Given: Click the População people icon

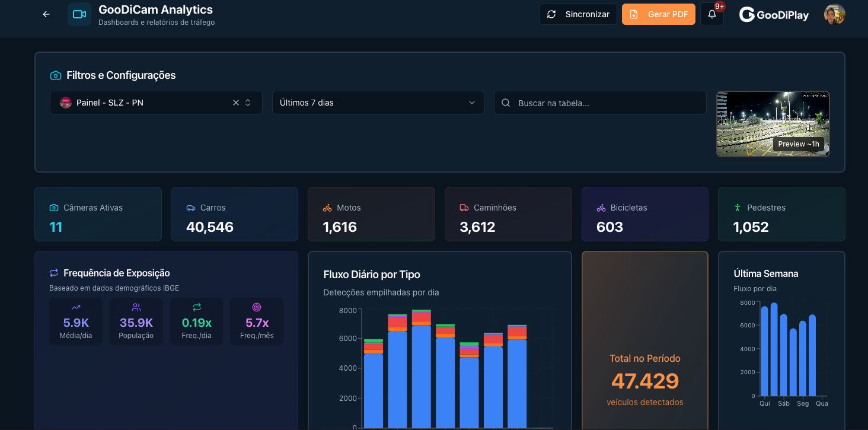Looking at the screenshot, I should click(x=136, y=307).
